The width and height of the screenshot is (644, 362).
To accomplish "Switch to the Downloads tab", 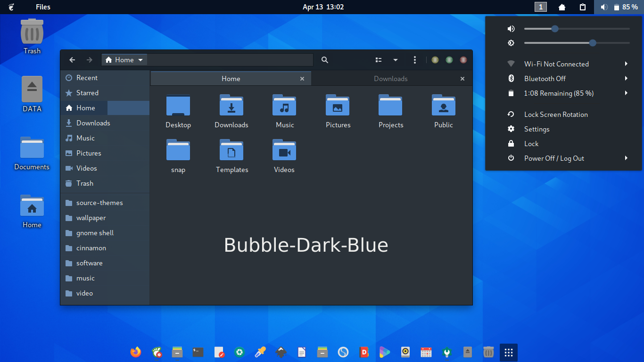I will click(391, 79).
